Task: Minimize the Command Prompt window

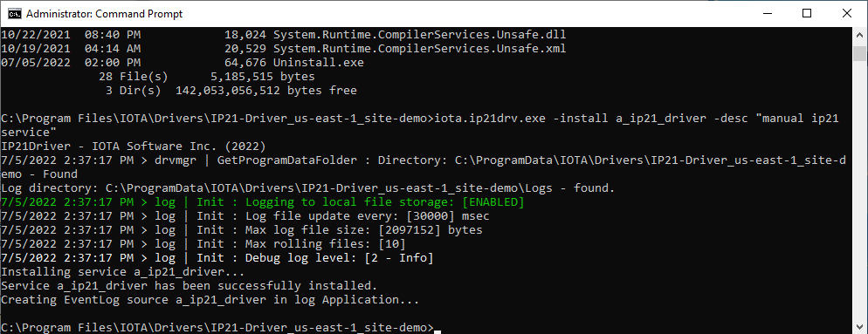Action: pyautogui.click(x=768, y=13)
